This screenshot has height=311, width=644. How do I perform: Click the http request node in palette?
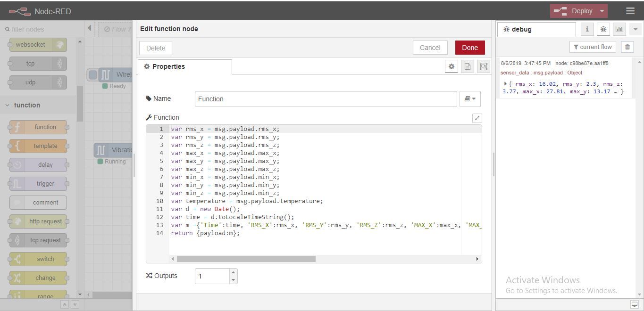(x=38, y=221)
